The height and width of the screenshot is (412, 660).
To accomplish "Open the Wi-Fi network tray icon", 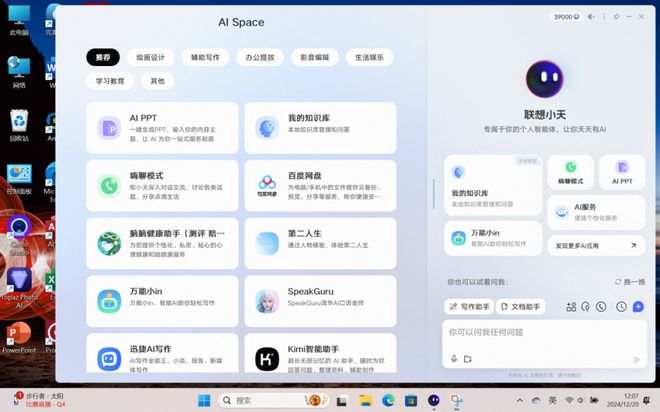I will 569,400.
